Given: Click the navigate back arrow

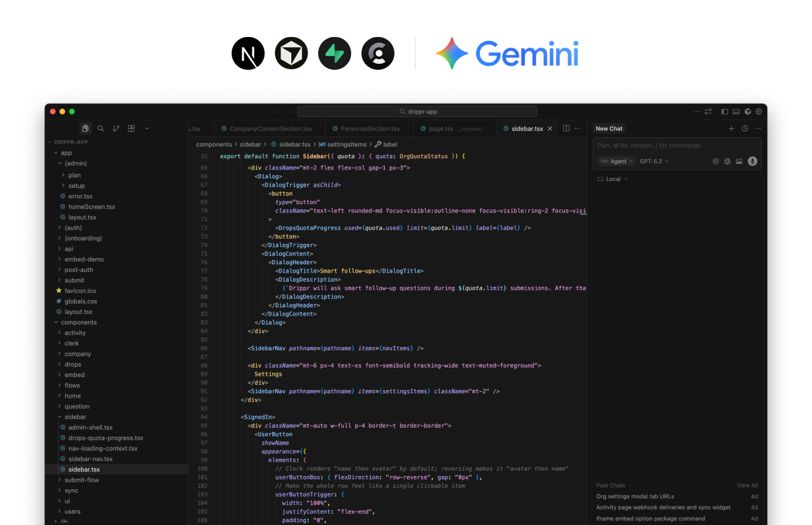Looking at the screenshot, I should [276, 112].
